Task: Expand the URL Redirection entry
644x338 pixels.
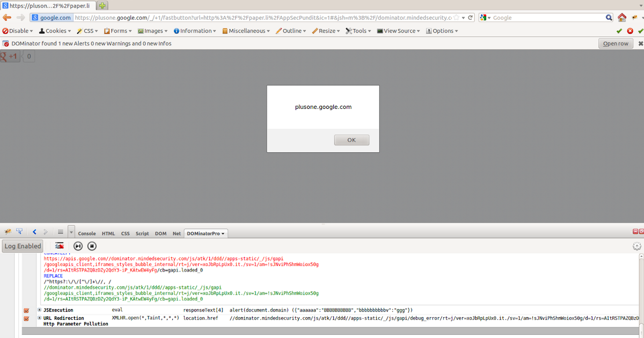Action: [39, 318]
